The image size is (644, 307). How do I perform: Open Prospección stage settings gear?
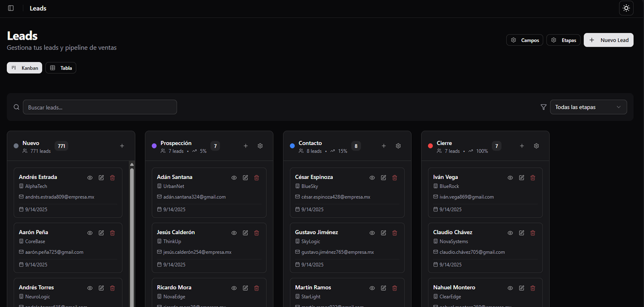point(260,146)
